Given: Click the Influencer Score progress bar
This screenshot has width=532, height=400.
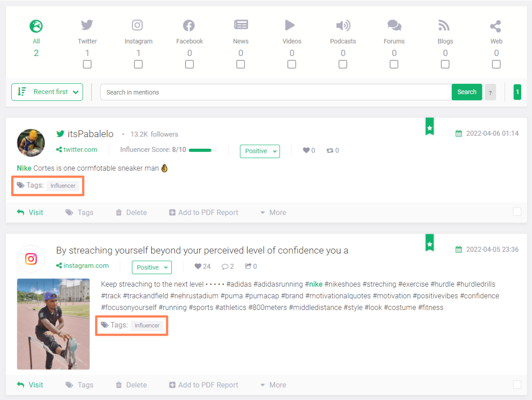Looking at the screenshot, I should (x=203, y=150).
